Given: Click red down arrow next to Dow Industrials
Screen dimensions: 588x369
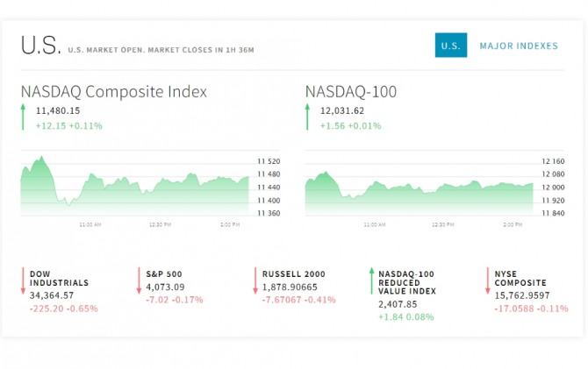Looking at the screenshot, I should tap(24, 280).
